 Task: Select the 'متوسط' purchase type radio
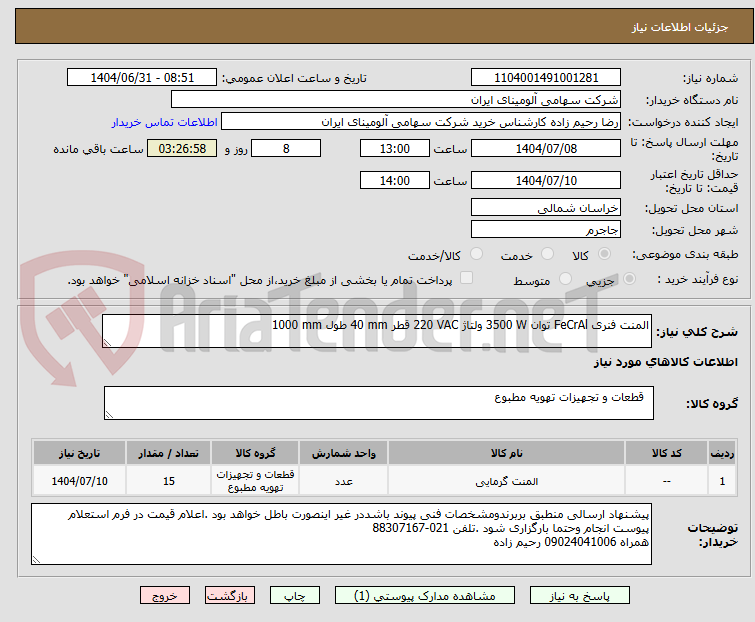pyautogui.click(x=565, y=280)
